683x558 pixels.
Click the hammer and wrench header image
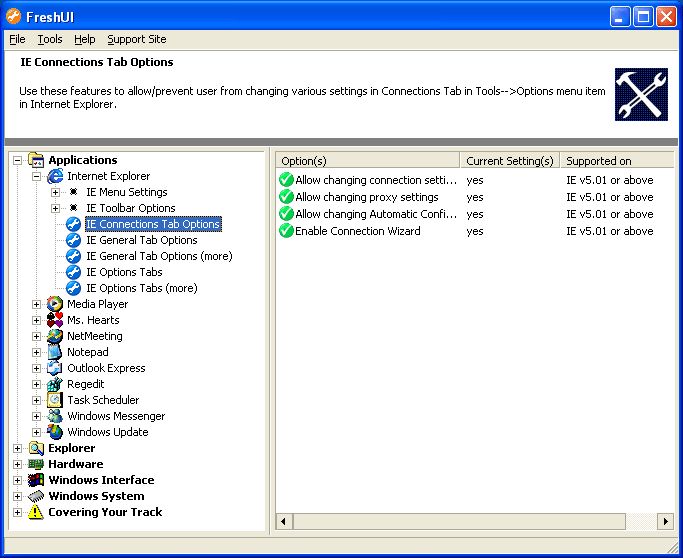coord(641,94)
